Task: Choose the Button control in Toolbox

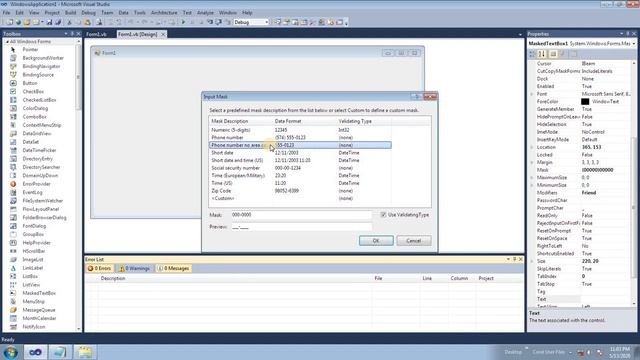Action: 30,83
